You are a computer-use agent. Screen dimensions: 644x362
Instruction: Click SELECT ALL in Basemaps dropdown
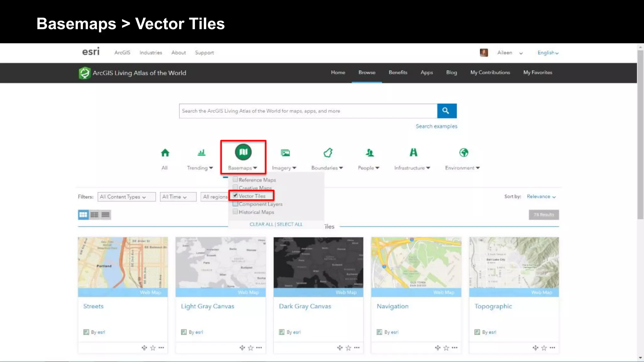click(290, 224)
